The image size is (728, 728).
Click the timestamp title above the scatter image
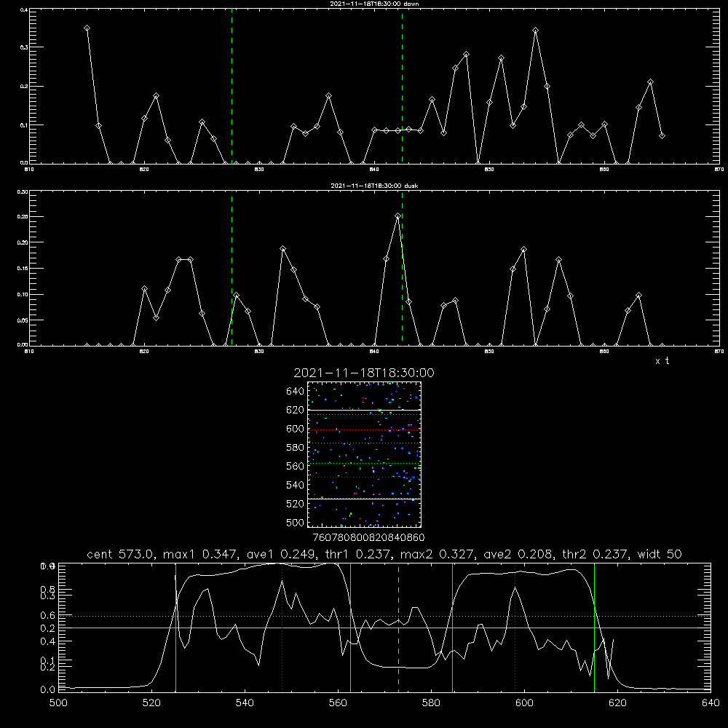point(364,373)
